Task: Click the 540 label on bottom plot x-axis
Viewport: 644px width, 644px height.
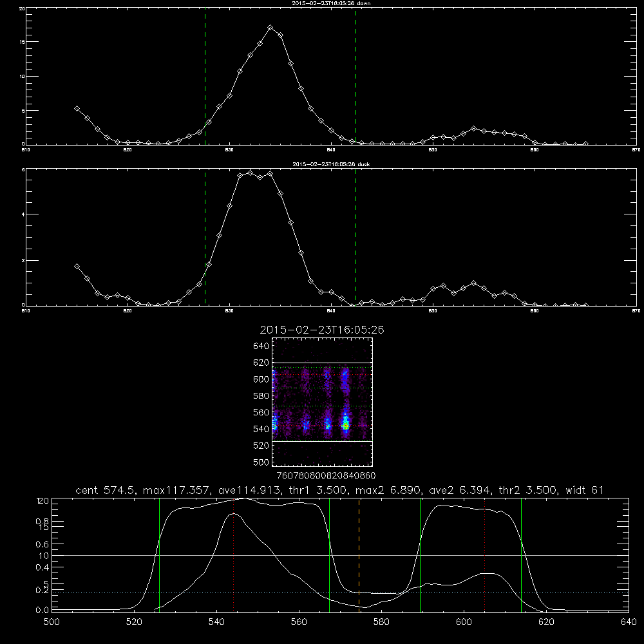Action: [x=216, y=622]
